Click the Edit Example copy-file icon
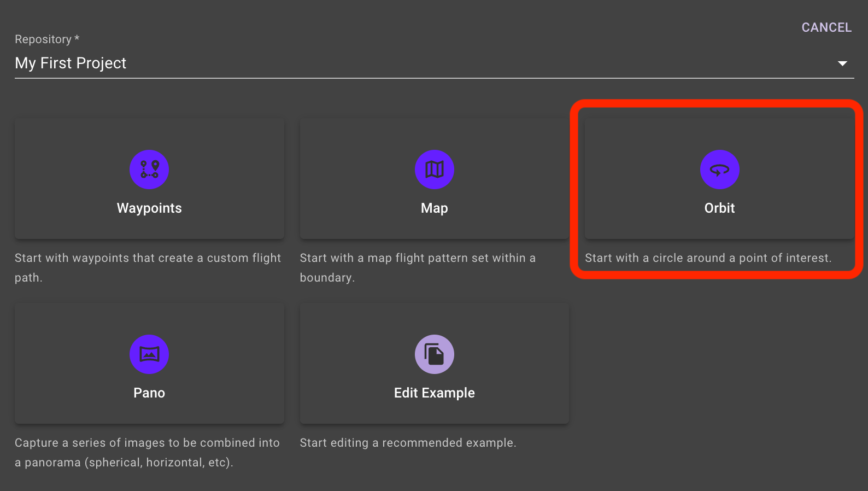The image size is (868, 491). [x=435, y=354]
